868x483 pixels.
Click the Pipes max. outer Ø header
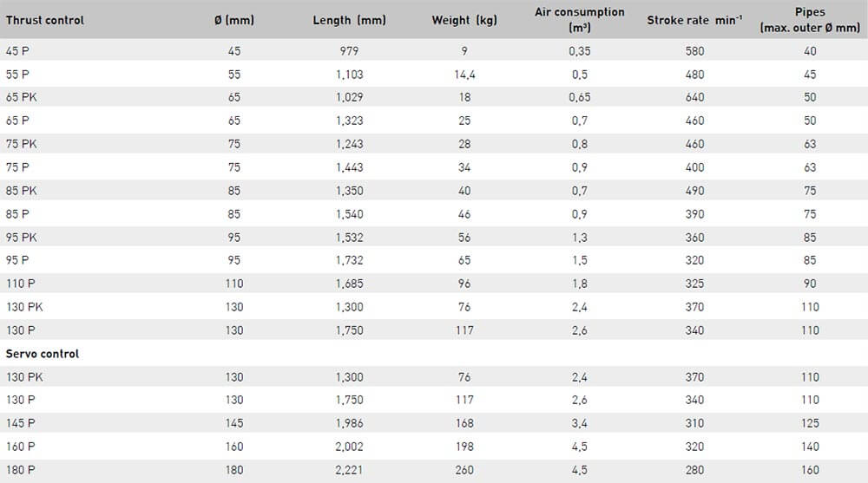tap(810, 19)
